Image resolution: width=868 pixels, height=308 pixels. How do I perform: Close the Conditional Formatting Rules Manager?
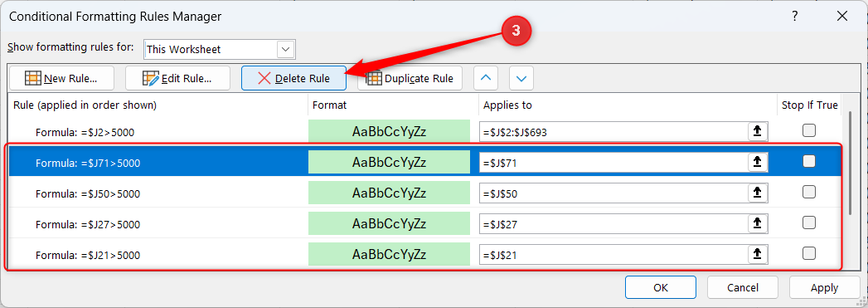(x=842, y=16)
